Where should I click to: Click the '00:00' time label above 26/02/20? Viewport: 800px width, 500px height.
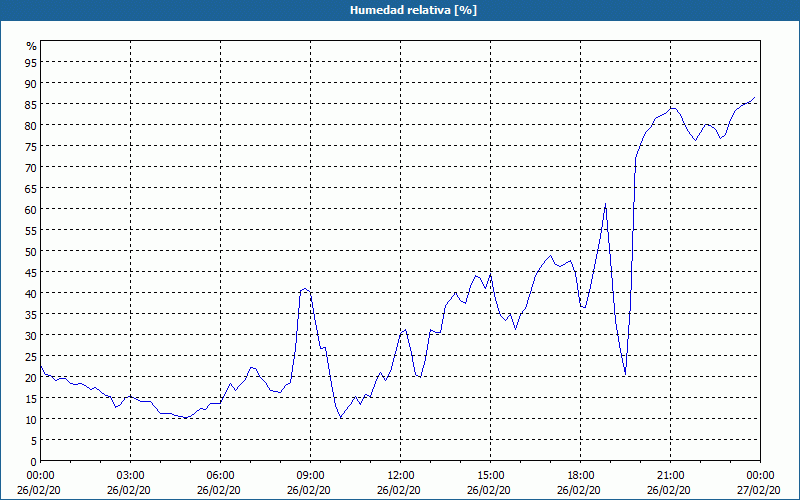point(40,476)
